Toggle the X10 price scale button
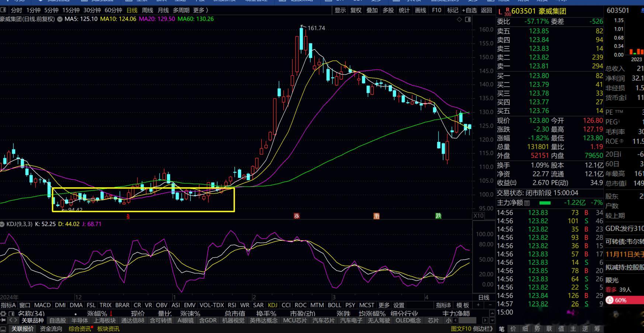Image resolution: width=644 pixels, height=333 pixels. (x=478, y=216)
